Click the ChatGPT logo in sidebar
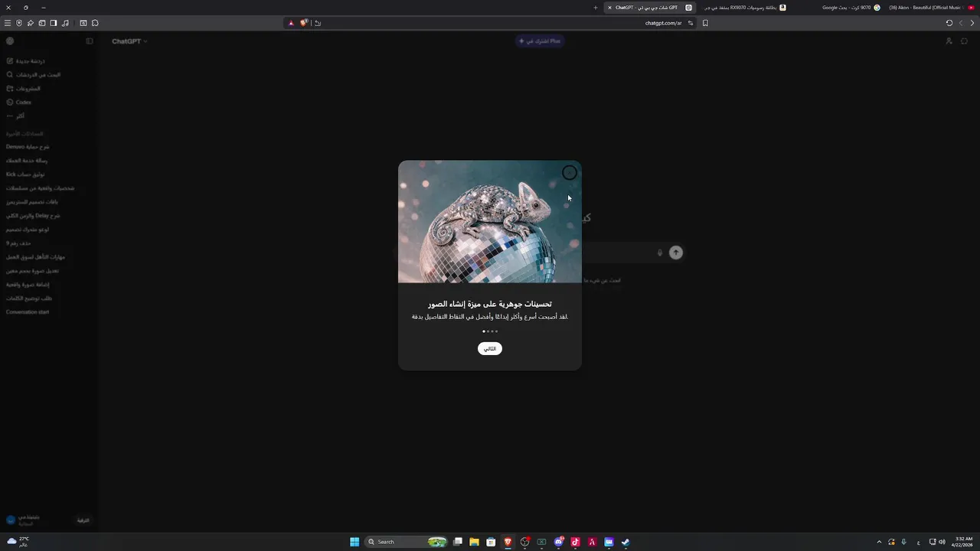980x551 pixels. coord(10,41)
